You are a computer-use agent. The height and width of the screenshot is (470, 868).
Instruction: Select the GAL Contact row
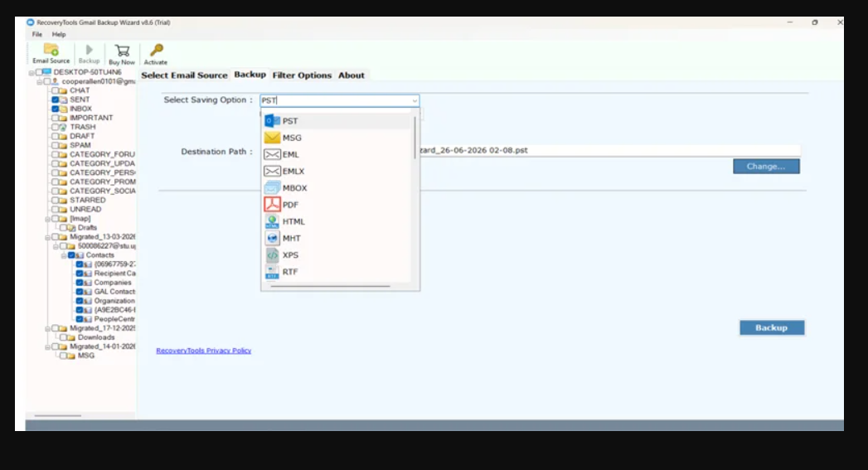pyautogui.click(x=106, y=292)
